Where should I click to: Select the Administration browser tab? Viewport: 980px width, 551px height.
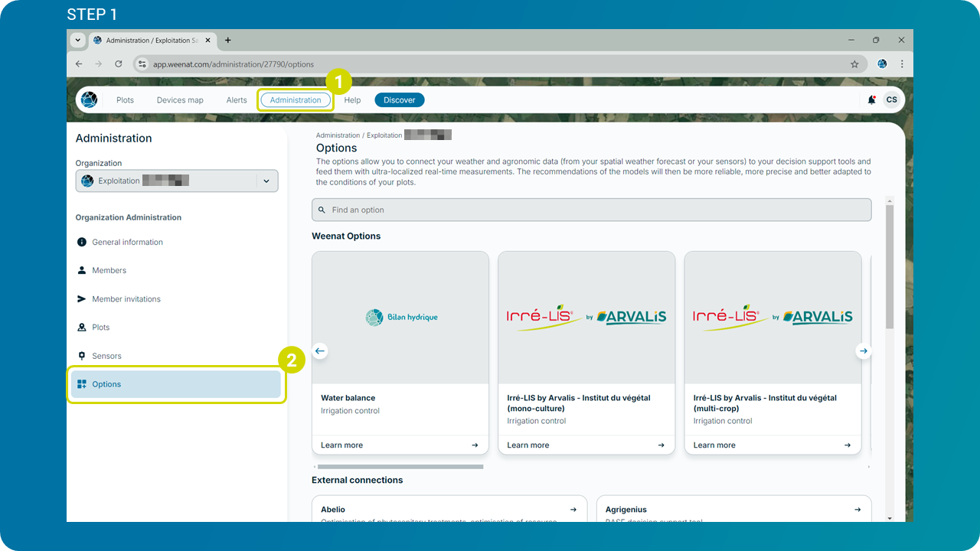click(x=153, y=41)
